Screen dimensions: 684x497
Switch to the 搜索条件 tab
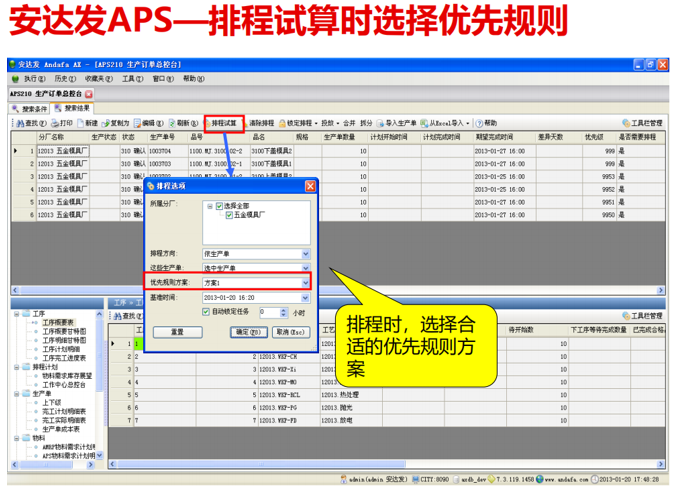pos(30,109)
